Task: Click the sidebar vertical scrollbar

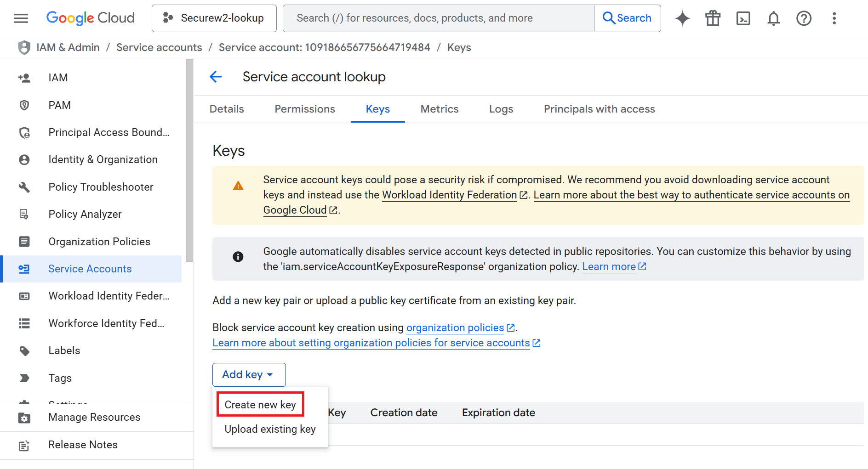Action: 189,161
